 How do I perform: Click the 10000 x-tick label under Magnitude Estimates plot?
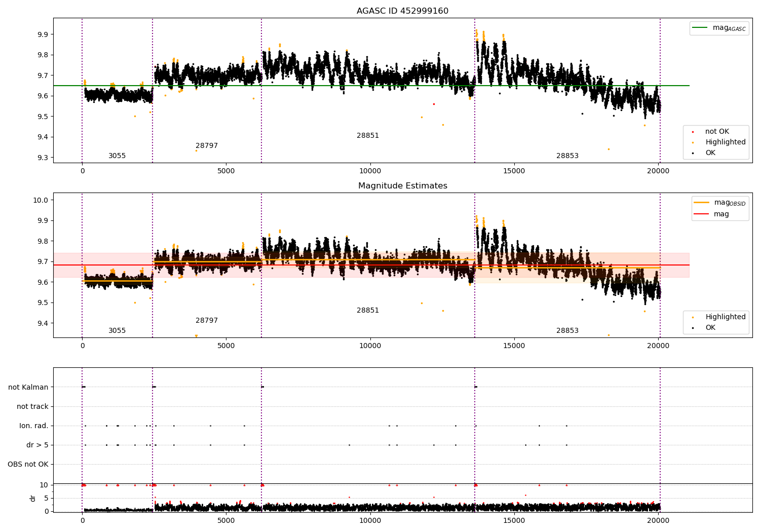pyautogui.click(x=370, y=346)
